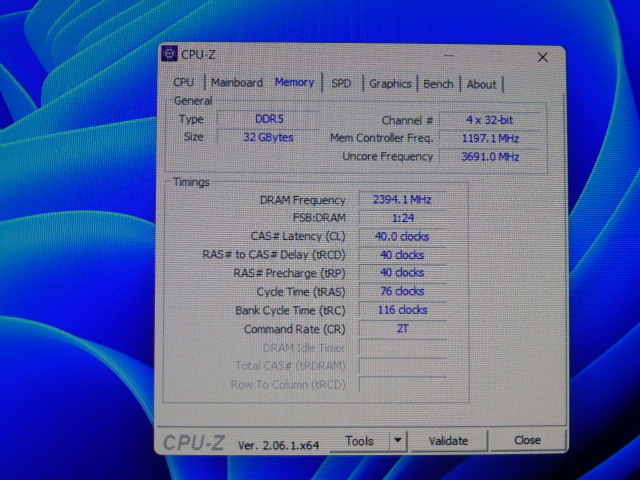Expand the Tools dropdown arrow
This screenshot has width=640, height=480.
(x=398, y=441)
